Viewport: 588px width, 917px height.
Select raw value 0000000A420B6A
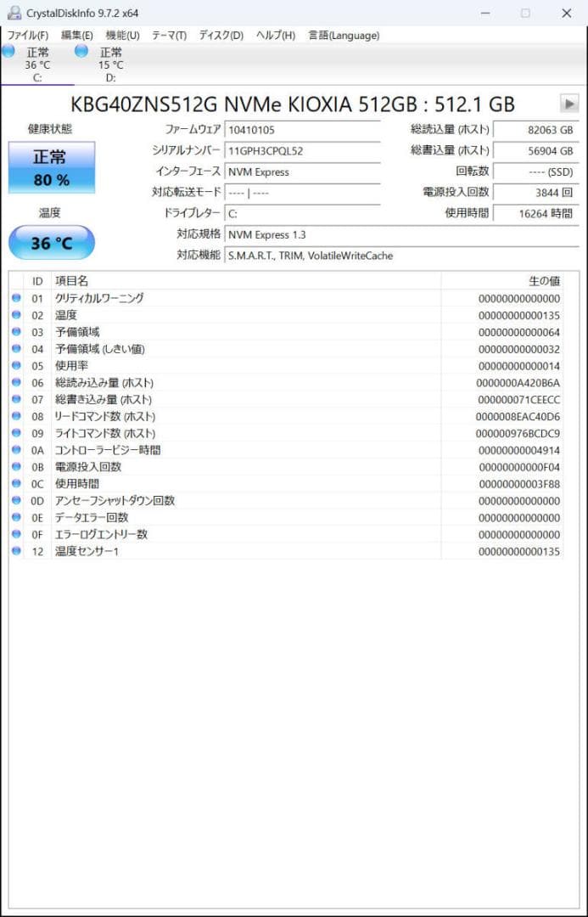(518, 383)
